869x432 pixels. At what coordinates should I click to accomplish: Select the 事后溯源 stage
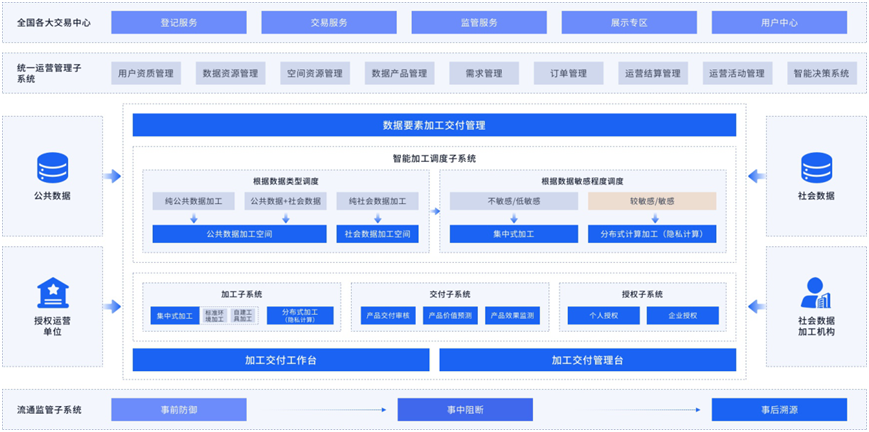pyautogui.click(x=779, y=410)
